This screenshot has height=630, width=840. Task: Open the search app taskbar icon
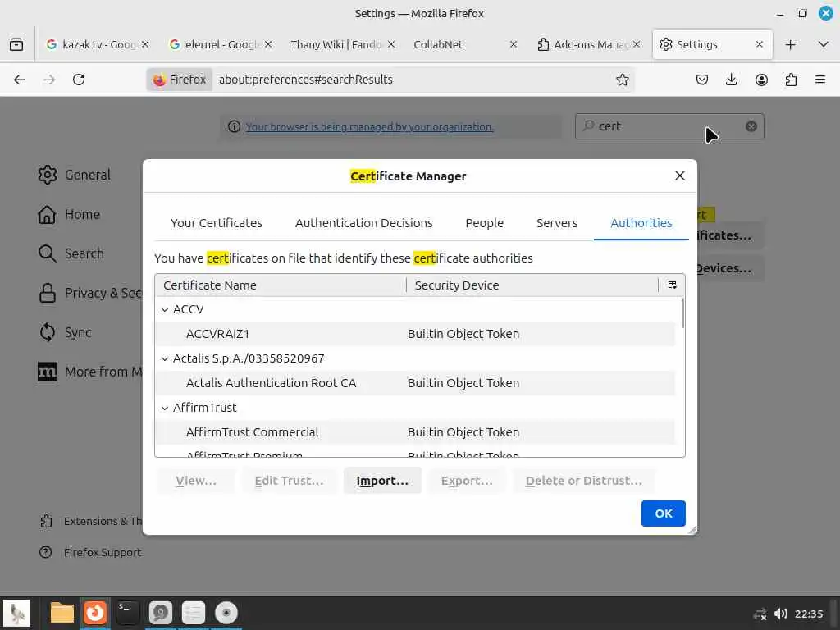[160, 613]
